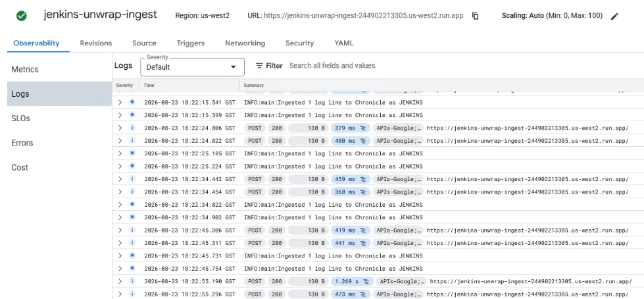Open the YAML tab
Image resolution: width=644 pixels, height=299 pixels.
(344, 43)
